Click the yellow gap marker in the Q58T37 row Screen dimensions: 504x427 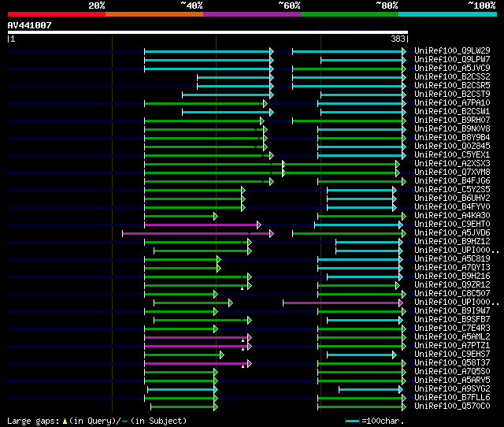click(x=243, y=366)
